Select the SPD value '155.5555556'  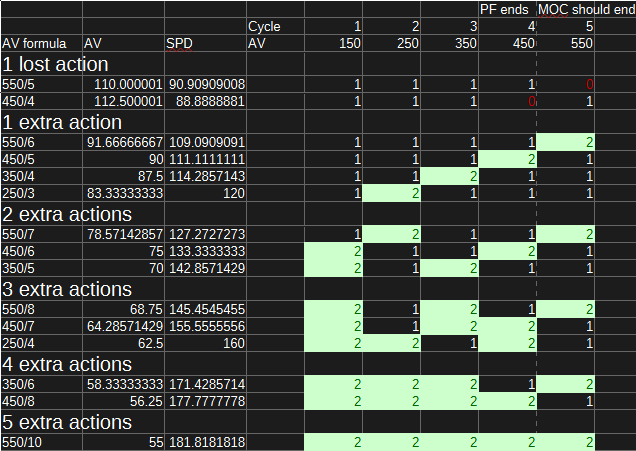(205, 326)
